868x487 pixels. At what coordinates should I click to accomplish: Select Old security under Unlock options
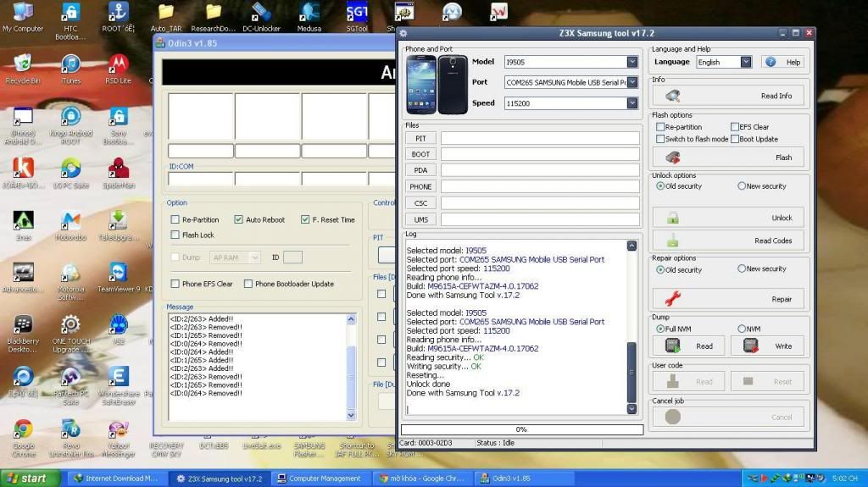[659, 186]
